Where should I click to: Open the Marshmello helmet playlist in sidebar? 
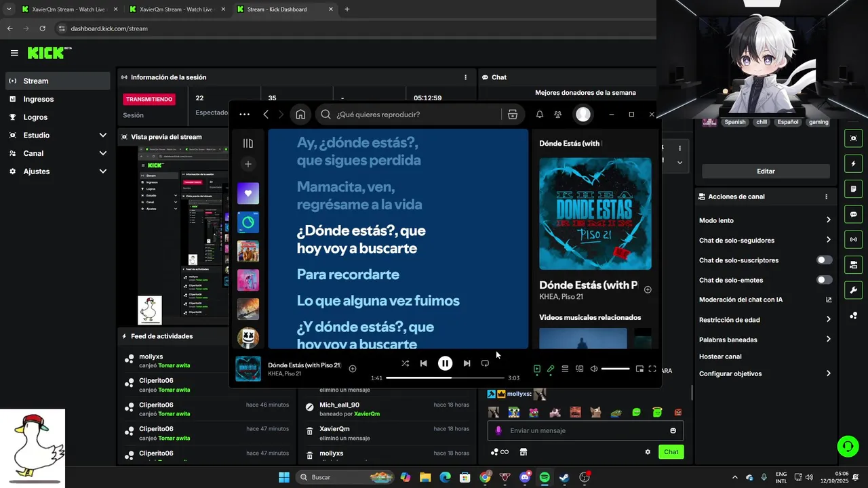(248, 338)
